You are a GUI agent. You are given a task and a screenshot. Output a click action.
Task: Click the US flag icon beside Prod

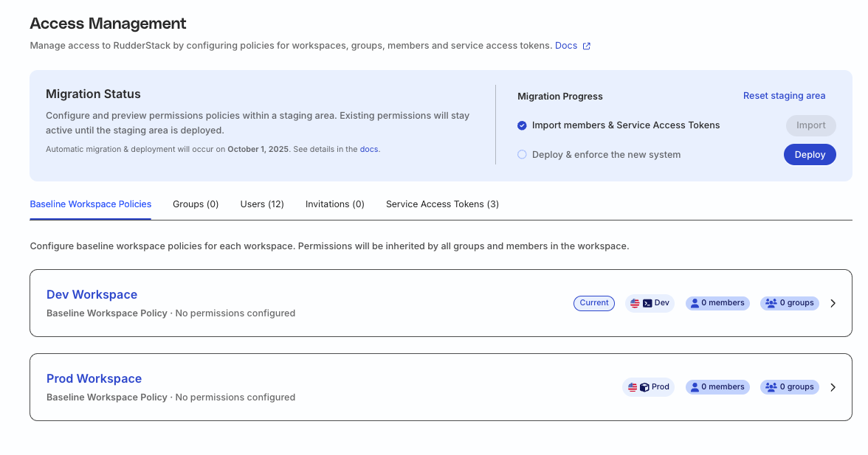tap(632, 386)
